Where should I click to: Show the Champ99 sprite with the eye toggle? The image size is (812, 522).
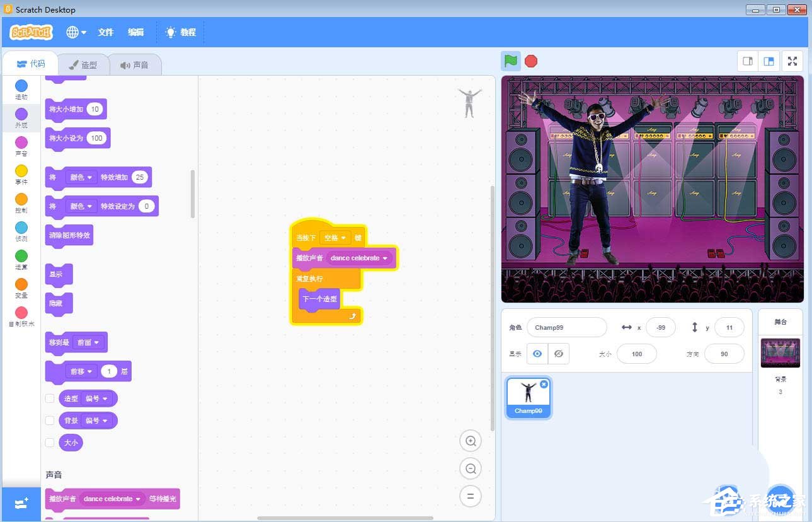point(537,354)
